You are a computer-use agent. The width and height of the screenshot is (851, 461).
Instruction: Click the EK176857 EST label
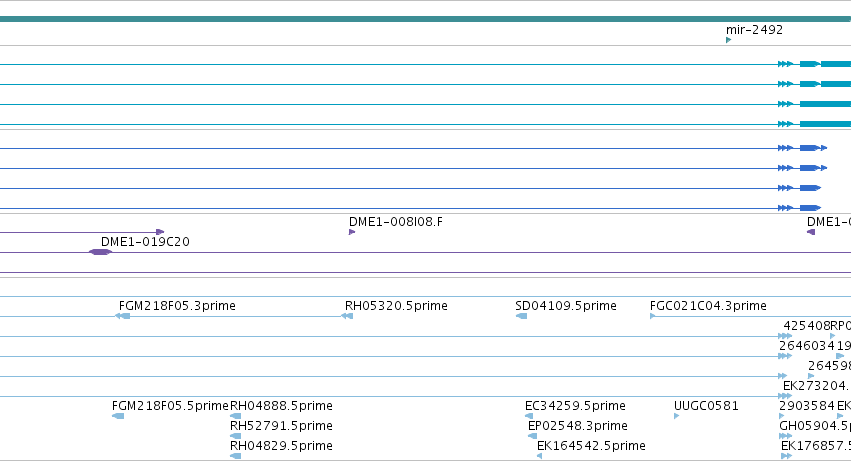click(816, 446)
